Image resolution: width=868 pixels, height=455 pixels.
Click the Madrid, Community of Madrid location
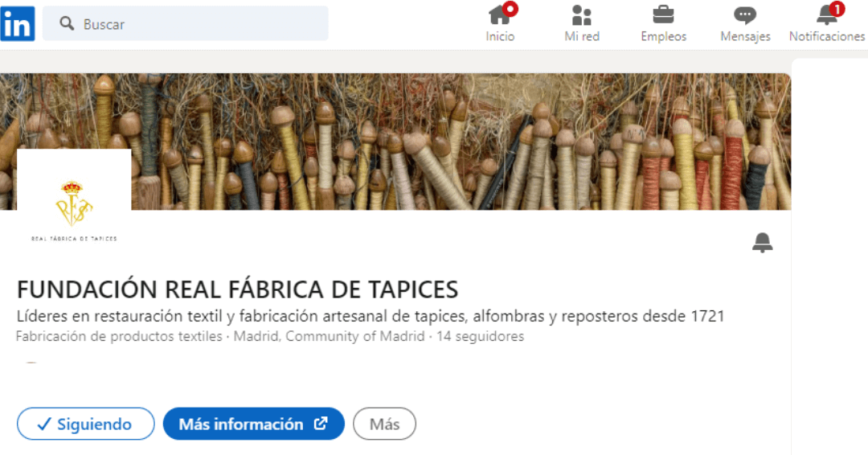329,336
